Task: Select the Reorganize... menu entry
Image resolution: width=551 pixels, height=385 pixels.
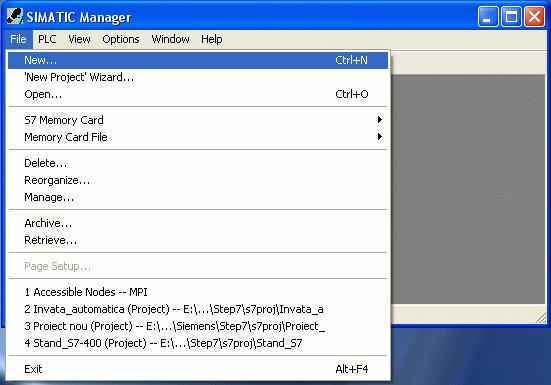Action: pyautogui.click(x=198, y=181)
